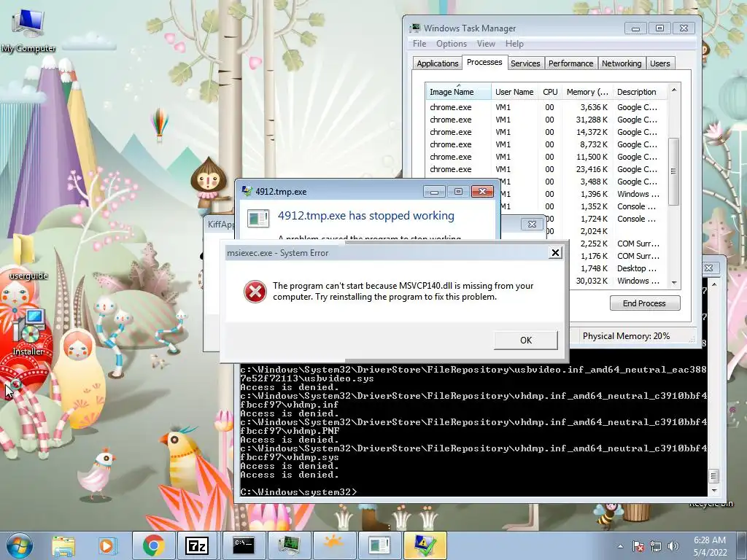Image resolution: width=747 pixels, height=560 pixels.
Task: Switch to Applications tab in Task Manager
Action: [x=438, y=63]
